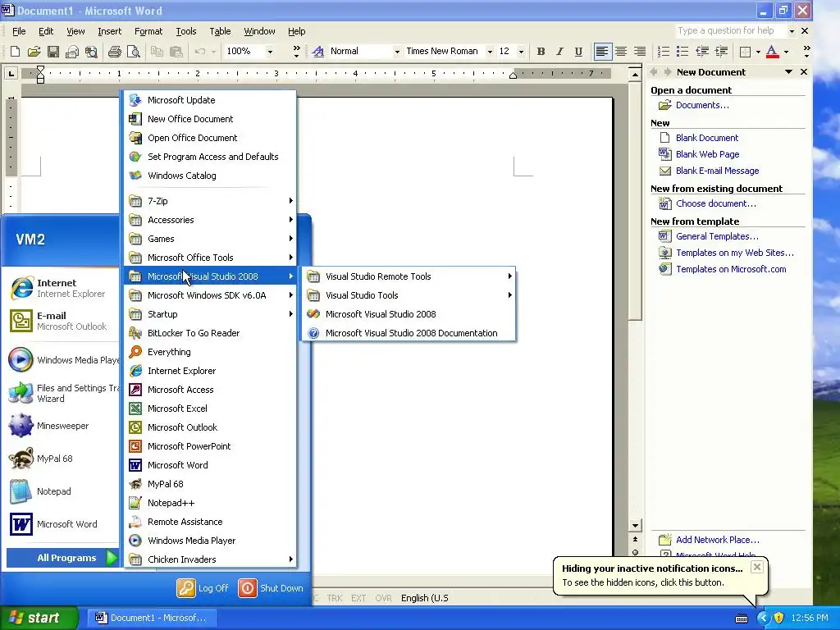Click the Save floppy disk icon
Image resolution: width=840 pixels, height=630 pixels.
click(x=53, y=52)
